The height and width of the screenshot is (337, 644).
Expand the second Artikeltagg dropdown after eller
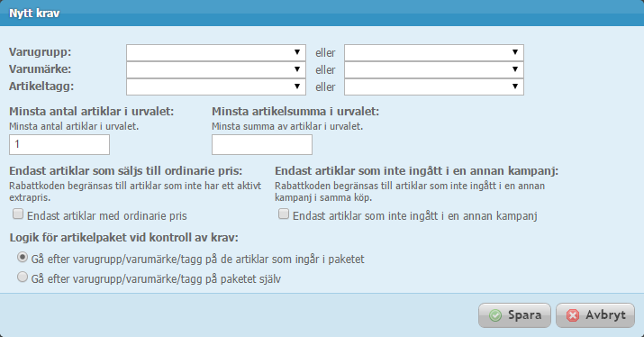[x=434, y=87]
